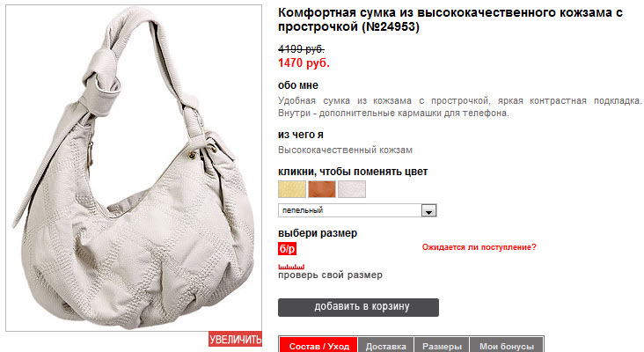
Task: Click the обо мне heading
Action: (298, 85)
